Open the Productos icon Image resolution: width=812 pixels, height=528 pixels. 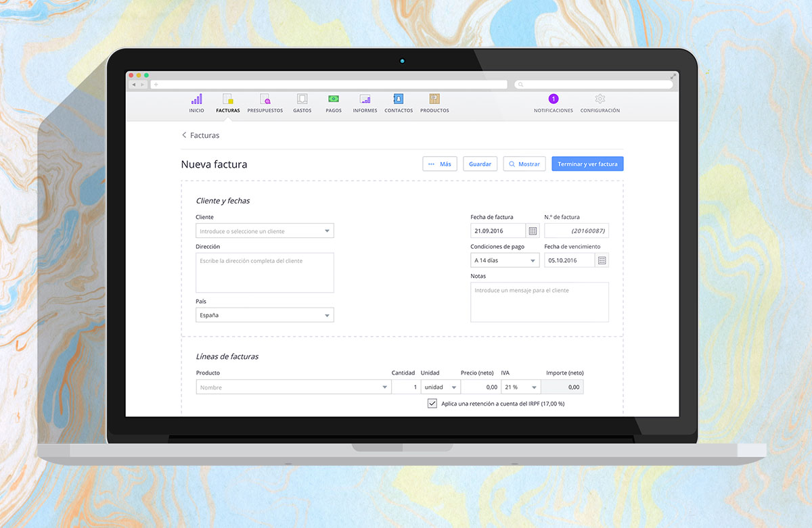434,99
